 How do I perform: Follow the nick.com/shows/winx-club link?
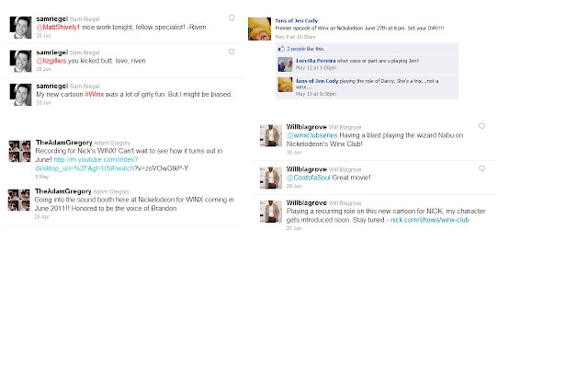(x=429, y=220)
